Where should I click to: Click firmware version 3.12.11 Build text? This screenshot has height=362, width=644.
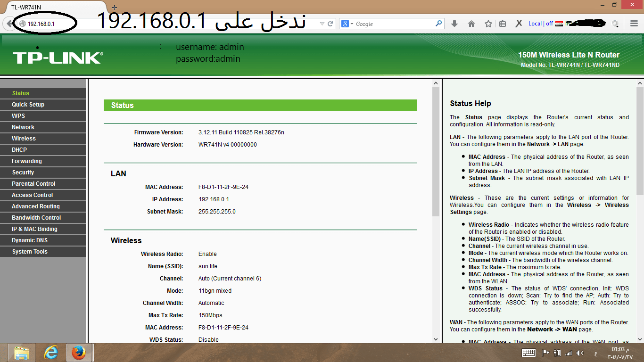click(241, 132)
